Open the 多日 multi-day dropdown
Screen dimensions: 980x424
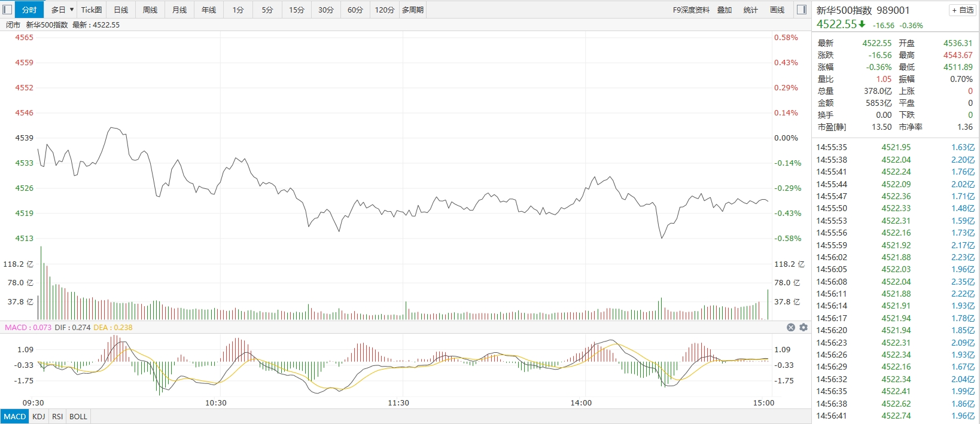coord(62,10)
